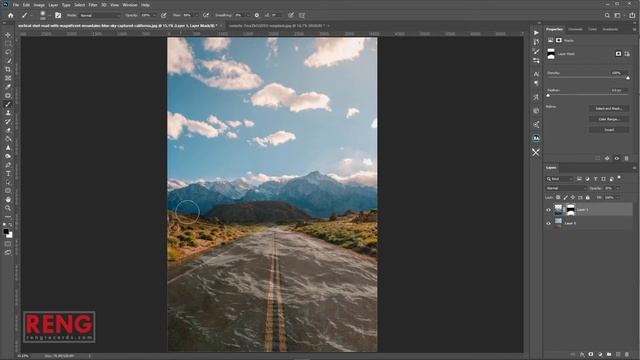This screenshot has width=640, height=360.
Task: Click the Invert button
Action: click(x=609, y=130)
